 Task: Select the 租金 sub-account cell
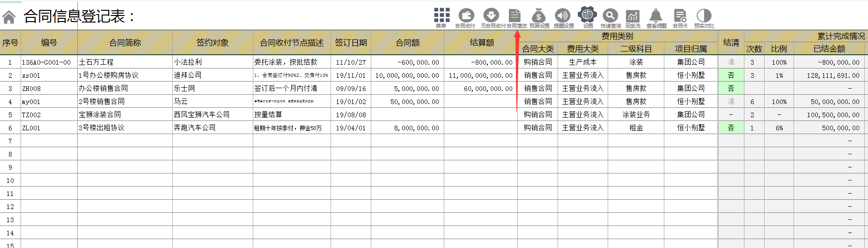click(636, 128)
